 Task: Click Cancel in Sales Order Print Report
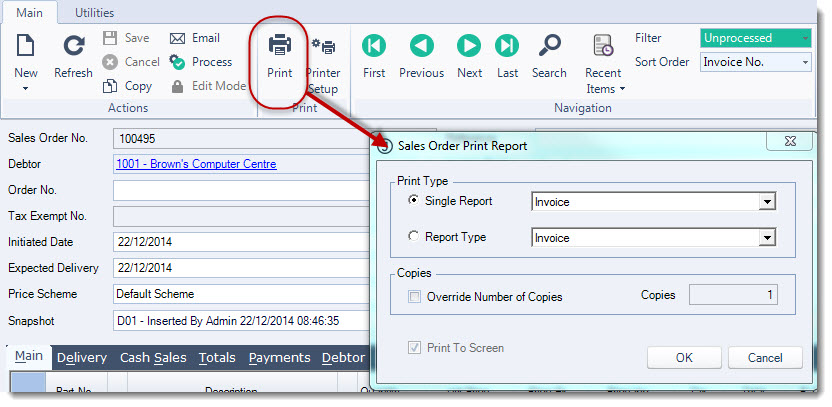click(765, 358)
